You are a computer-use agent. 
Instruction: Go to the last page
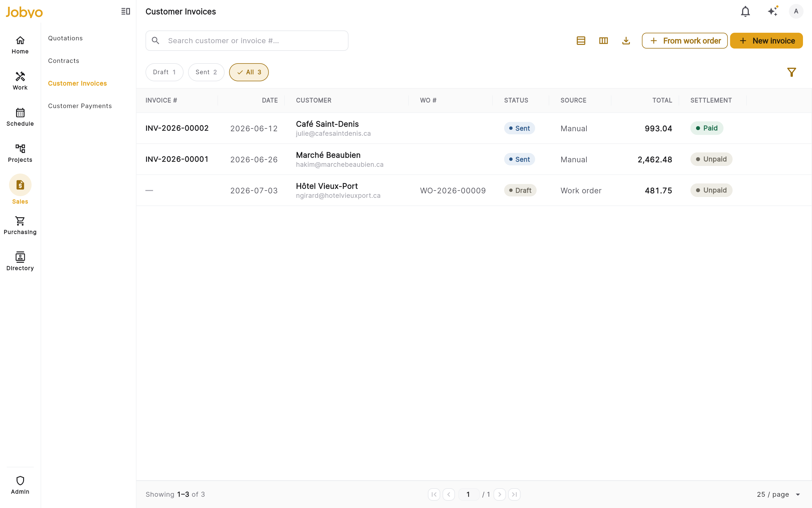click(x=514, y=494)
